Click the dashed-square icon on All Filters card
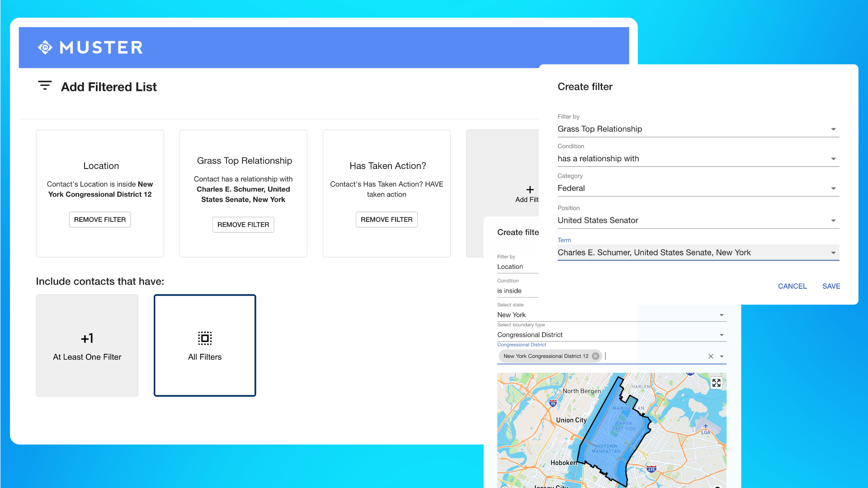868x488 pixels. coord(205,338)
